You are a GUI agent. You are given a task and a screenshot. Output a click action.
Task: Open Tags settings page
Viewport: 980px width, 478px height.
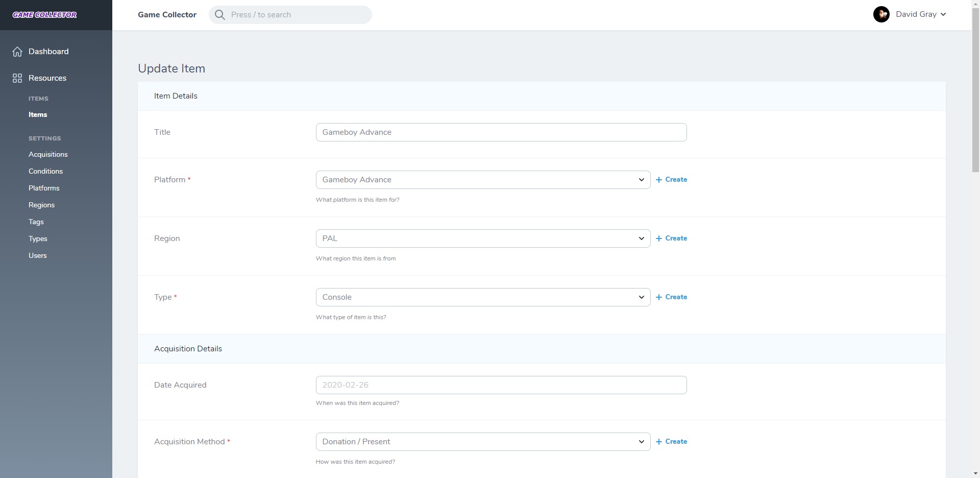coord(36,222)
